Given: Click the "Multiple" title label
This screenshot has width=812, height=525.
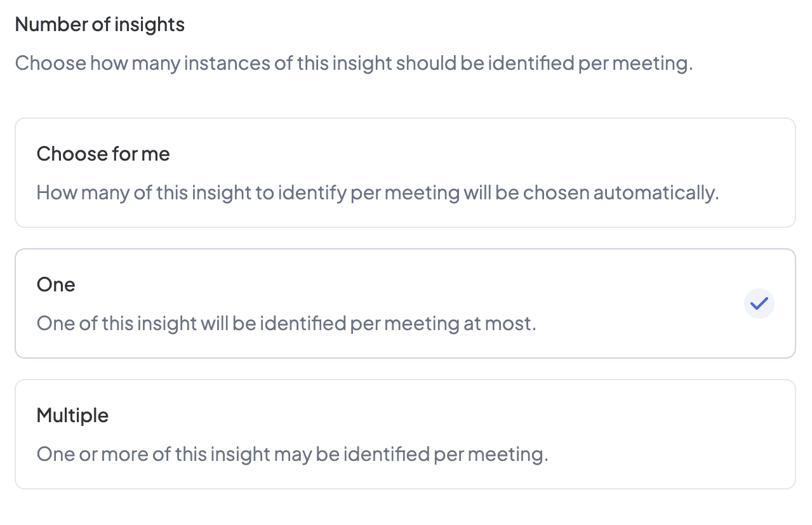Looking at the screenshot, I should 72,415.
